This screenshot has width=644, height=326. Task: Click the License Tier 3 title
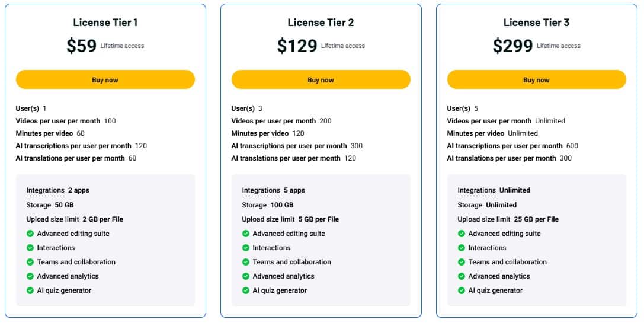(536, 23)
